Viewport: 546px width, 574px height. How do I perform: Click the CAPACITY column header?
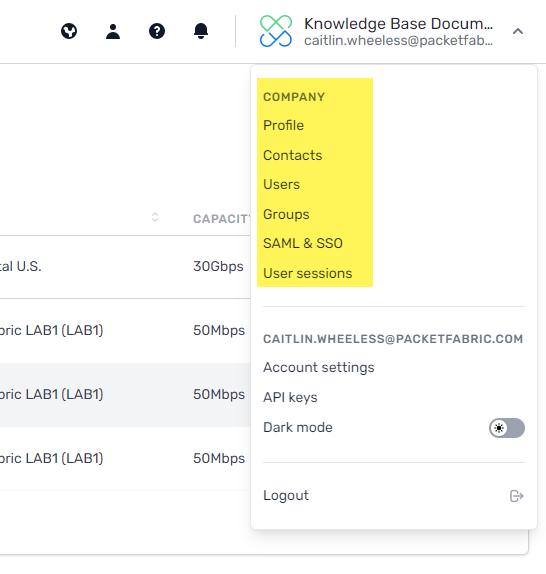221,219
